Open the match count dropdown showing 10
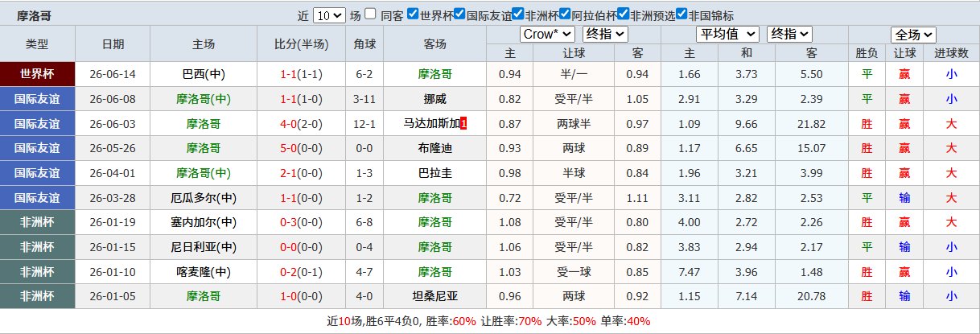This screenshot has height=334, width=980. coord(329,14)
